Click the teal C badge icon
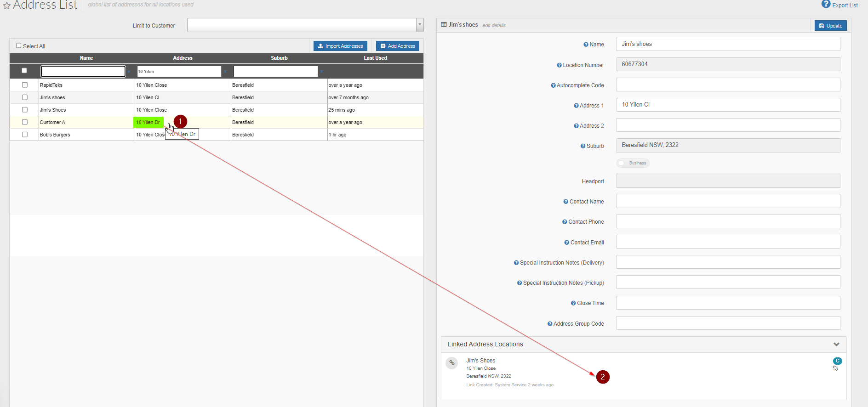This screenshot has width=868, height=407. tap(838, 361)
